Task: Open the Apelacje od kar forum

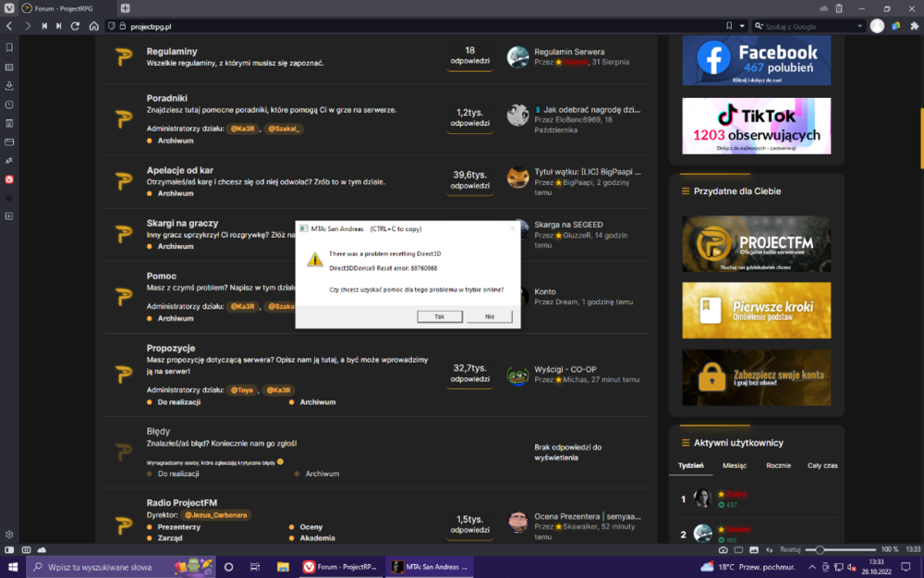Action: click(180, 170)
